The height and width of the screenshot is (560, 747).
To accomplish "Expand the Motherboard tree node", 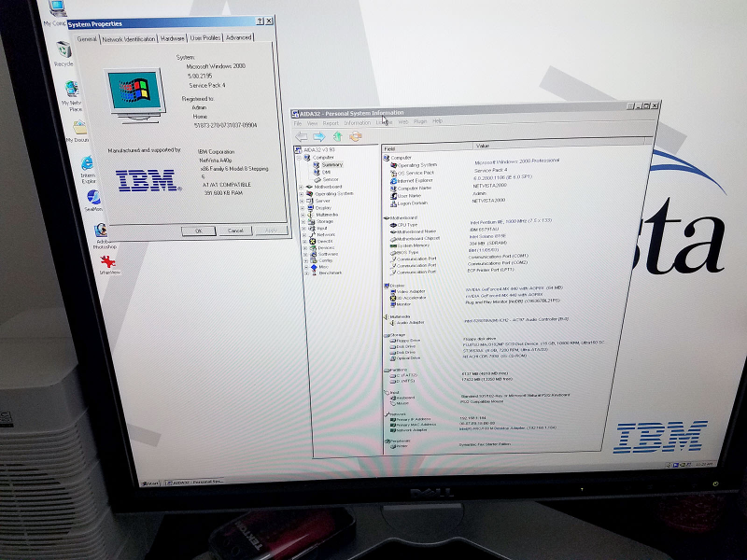I will tap(301, 188).
